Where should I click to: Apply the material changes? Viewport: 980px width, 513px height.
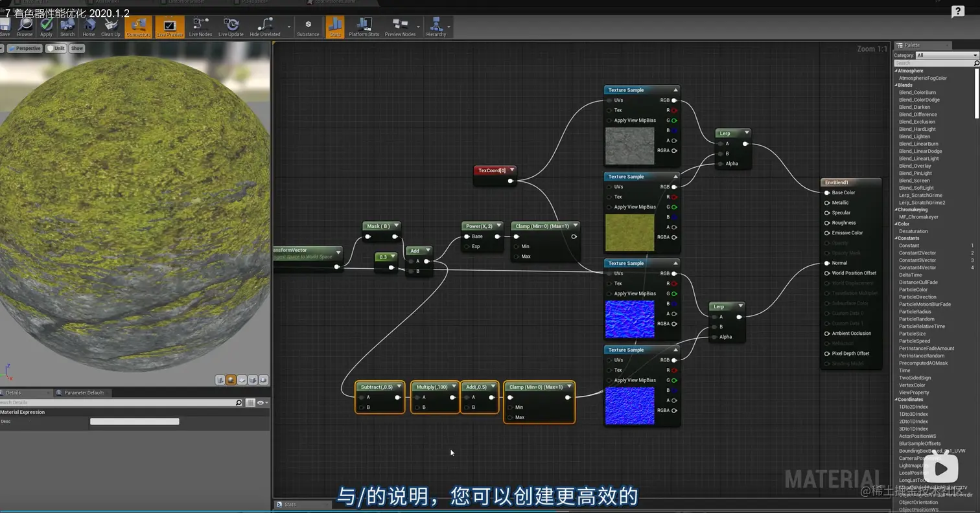[x=46, y=27]
